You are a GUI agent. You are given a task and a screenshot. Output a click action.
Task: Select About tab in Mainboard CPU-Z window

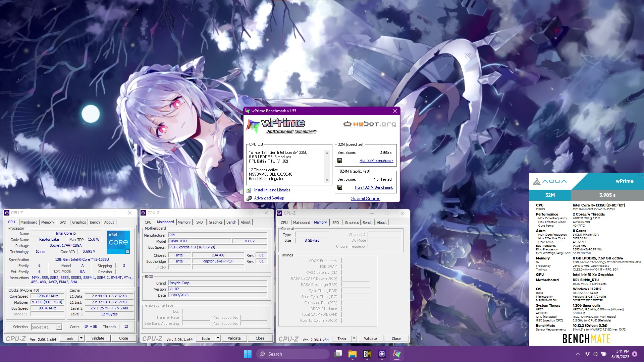[x=246, y=222]
